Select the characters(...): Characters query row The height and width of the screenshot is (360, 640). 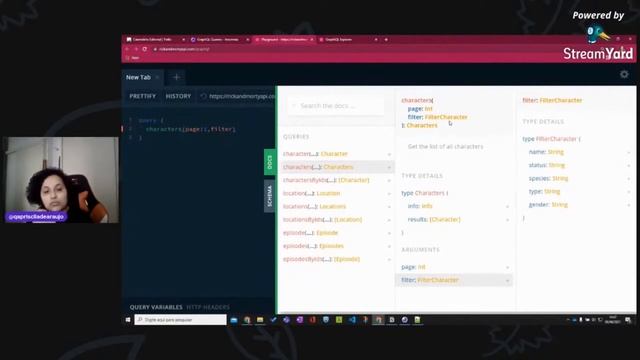[x=338, y=167]
